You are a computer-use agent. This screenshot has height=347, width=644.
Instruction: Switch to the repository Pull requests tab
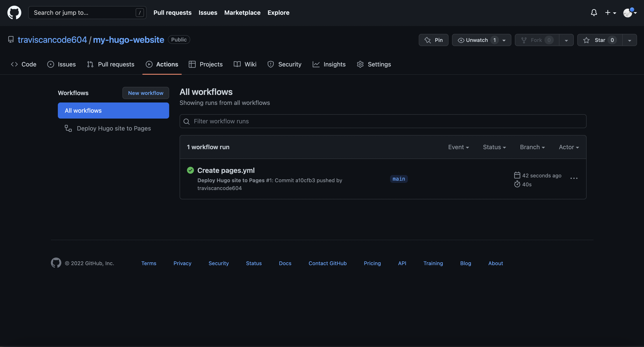click(111, 64)
